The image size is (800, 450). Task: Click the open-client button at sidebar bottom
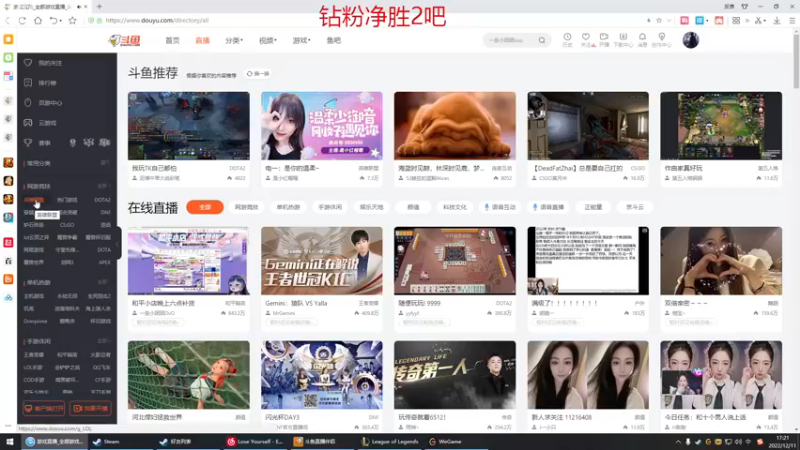click(x=44, y=408)
